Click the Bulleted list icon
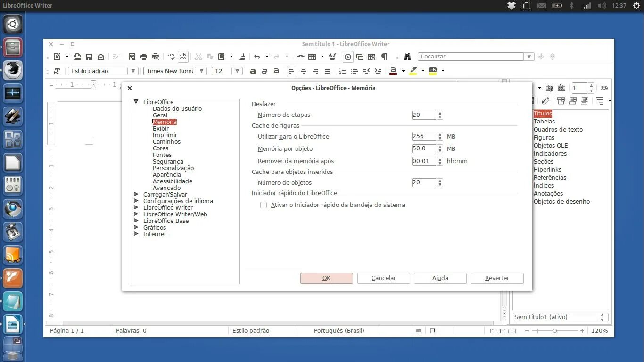This screenshot has width=644, height=362. [x=355, y=71]
